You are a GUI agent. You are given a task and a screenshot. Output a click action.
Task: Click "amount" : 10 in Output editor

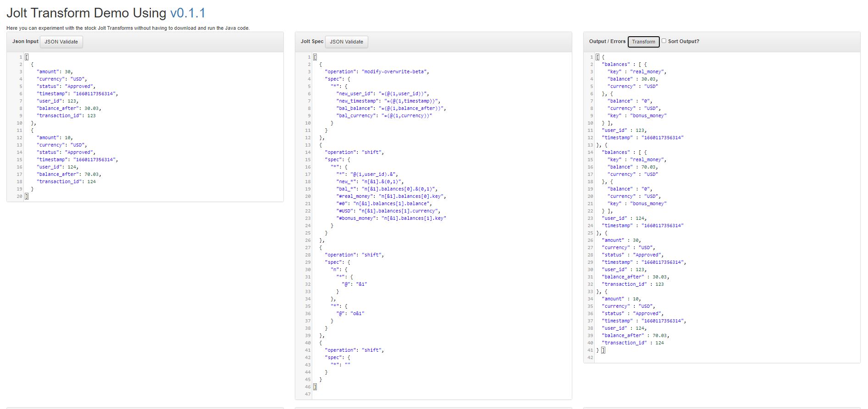(621, 299)
